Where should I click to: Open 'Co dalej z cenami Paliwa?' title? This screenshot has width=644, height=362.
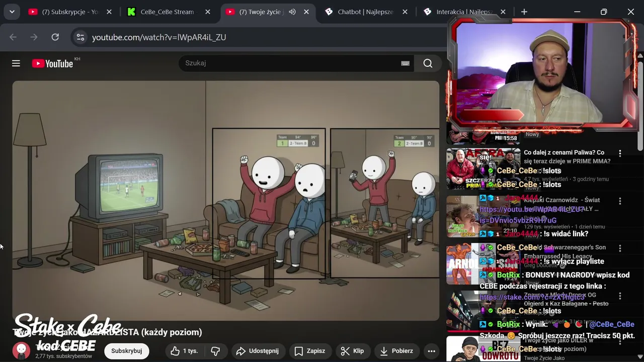point(567,157)
